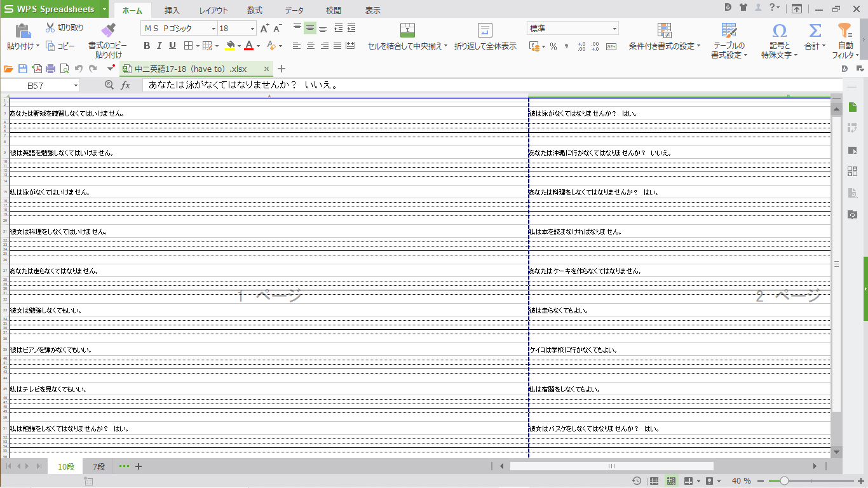Copy the selection with コピー
868x488 pixels.
(x=60, y=46)
